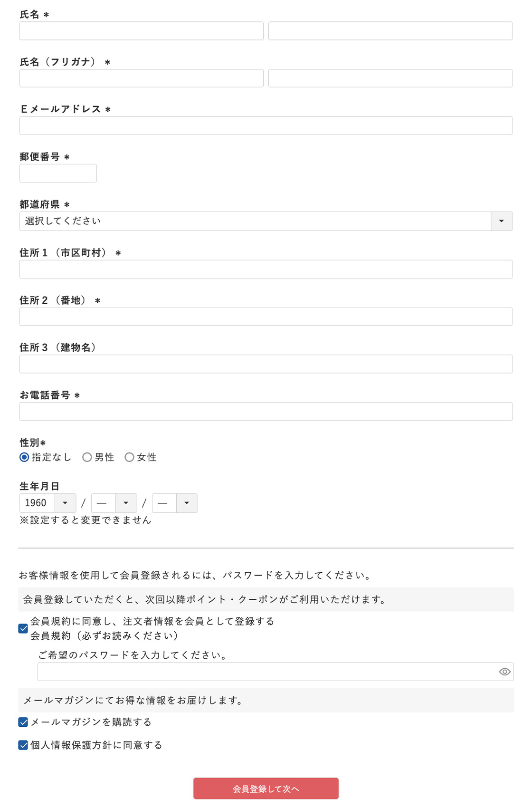The image size is (532, 808).
Task: Expand the birth day dropdown
Action: tap(175, 503)
